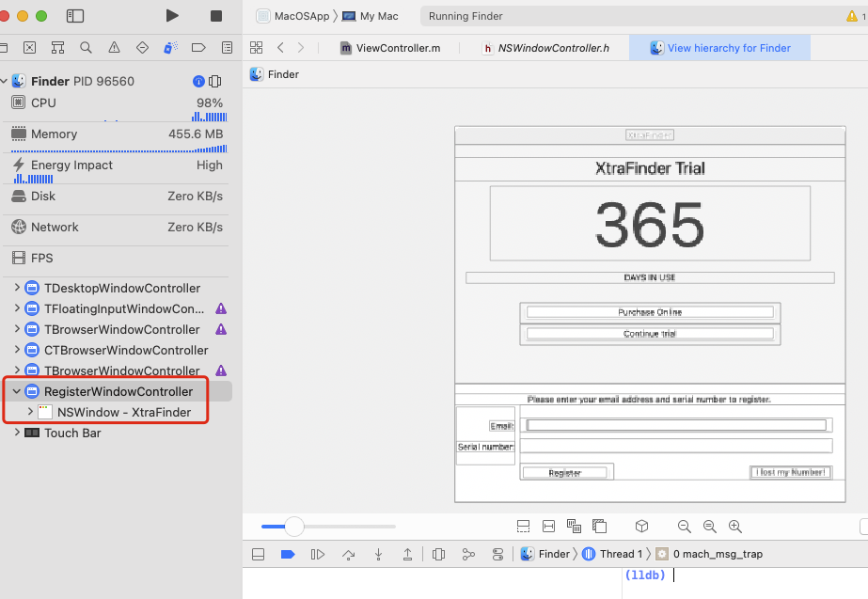The width and height of the screenshot is (868, 599).
Task: Select the Email text field in canvas
Action: coord(676,425)
